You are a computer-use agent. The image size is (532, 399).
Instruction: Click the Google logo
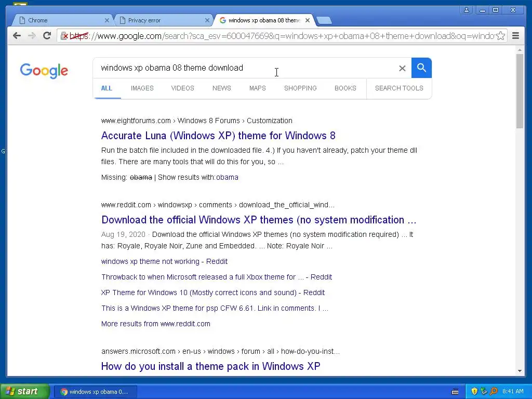44,71
